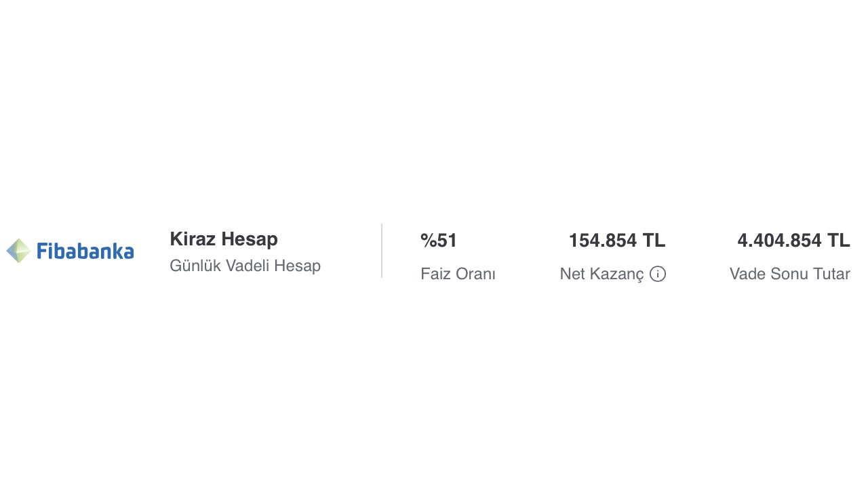Viewport: 868px width, 488px height.
Task: Click the %51 interest rate value
Action: tap(439, 241)
